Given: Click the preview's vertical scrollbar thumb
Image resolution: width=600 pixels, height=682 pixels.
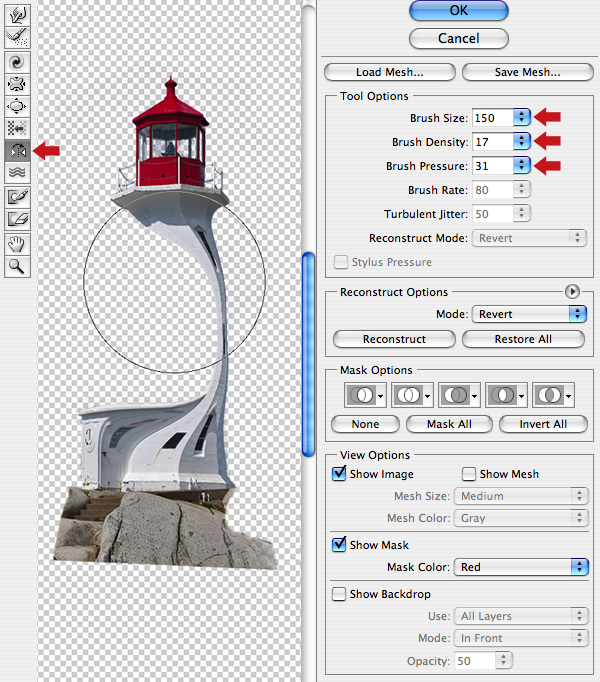Looking at the screenshot, I should (x=308, y=354).
